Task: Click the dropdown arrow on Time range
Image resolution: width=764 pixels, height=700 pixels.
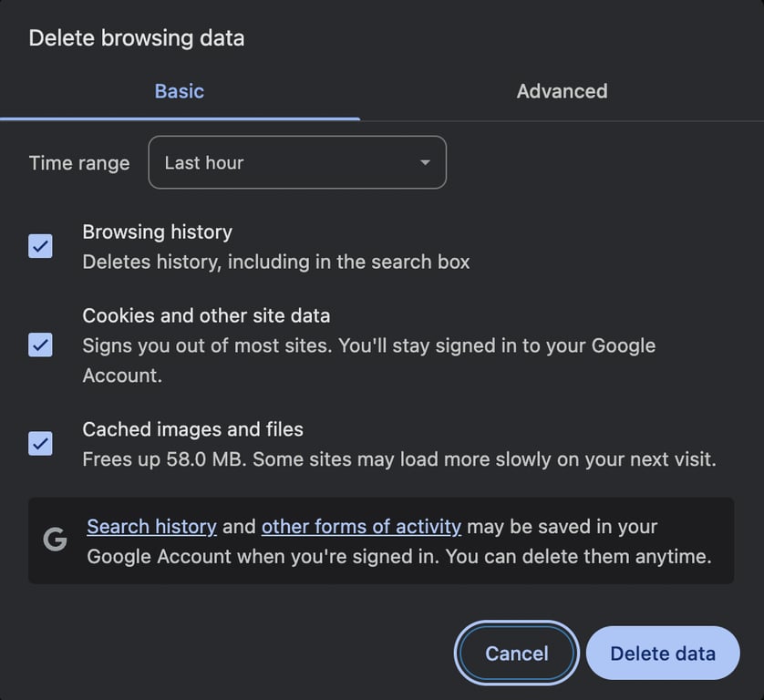Action: tap(423, 162)
